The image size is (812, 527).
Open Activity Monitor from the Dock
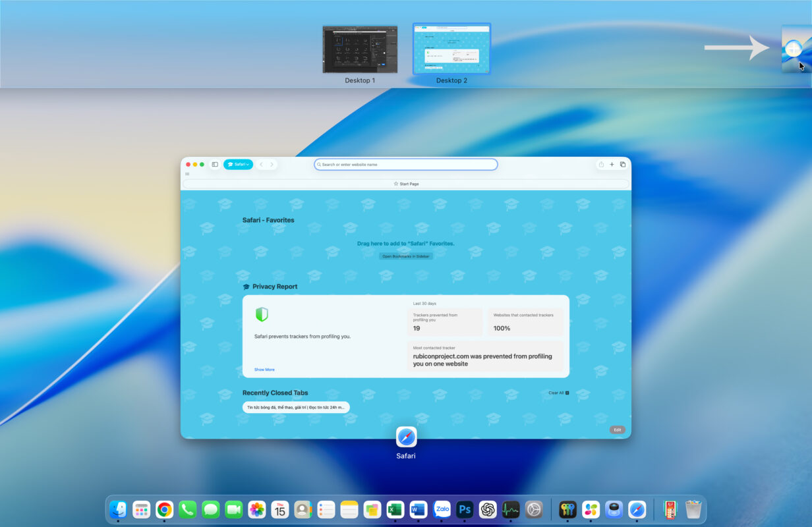(511, 509)
